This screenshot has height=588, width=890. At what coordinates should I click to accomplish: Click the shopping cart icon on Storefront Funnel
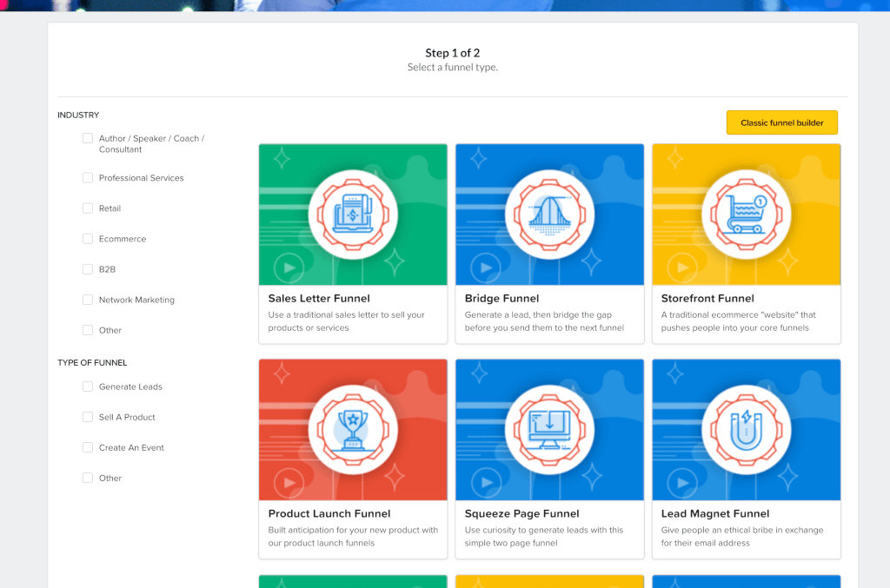[746, 211]
